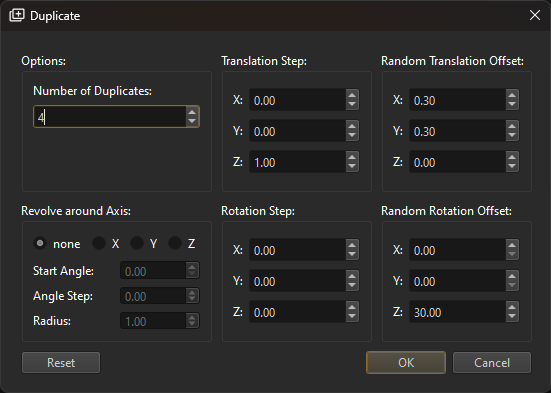Decrement Random Rotation Offset Y
551x393 pixels.
point(512,285)
